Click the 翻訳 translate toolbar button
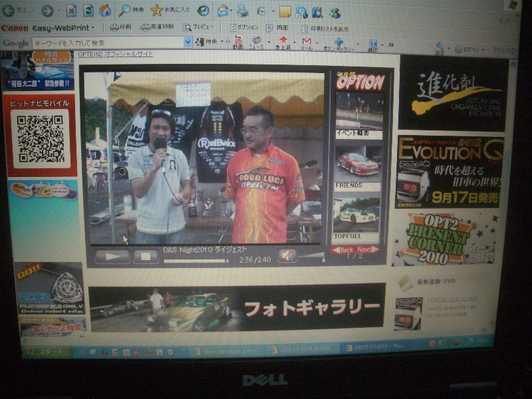The width and height of the screenshot is (532, 399). point(373,45)
